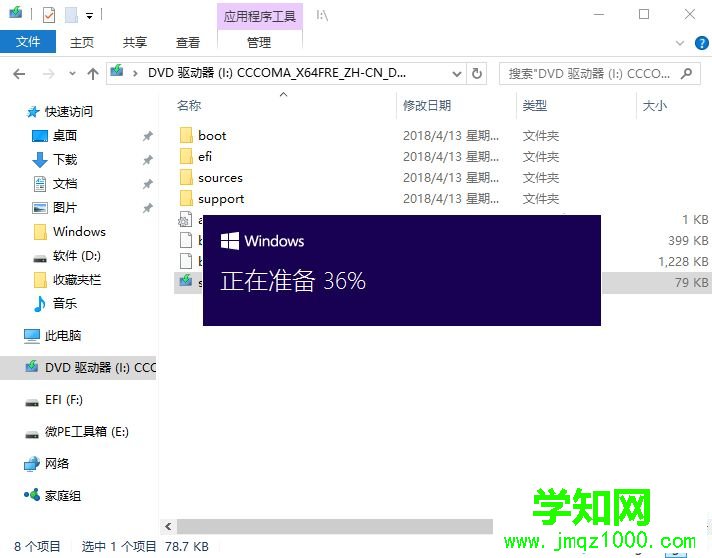The height and width of the screenshot is (558, 712).
Task: Open the 管理 tab under 应用程序工具
Action: (259, 42)
